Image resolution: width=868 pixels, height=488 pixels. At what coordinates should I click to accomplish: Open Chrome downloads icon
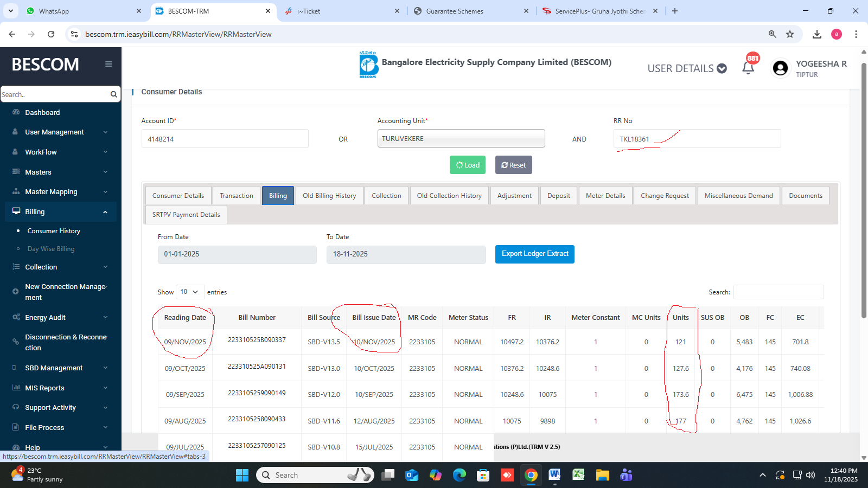817,34
